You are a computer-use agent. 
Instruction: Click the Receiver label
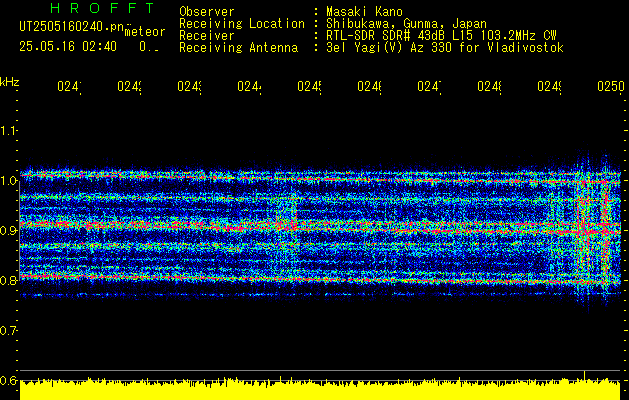207,36
